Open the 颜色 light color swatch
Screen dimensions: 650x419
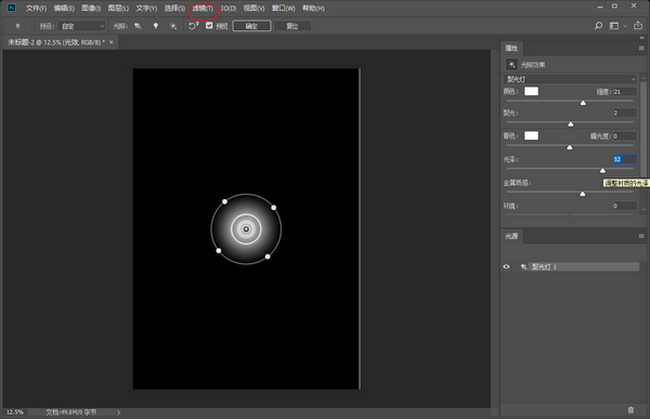coord(531,91)
